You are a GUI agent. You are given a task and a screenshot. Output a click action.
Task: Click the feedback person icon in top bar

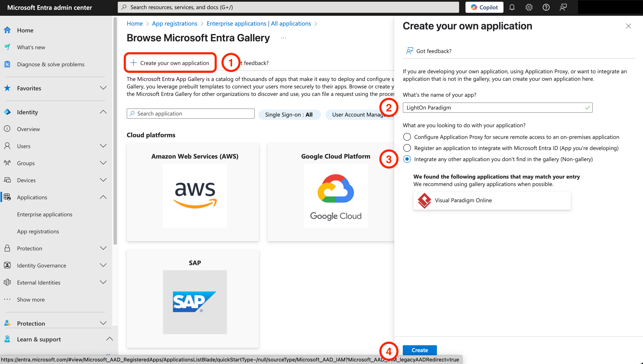point(563,7)
